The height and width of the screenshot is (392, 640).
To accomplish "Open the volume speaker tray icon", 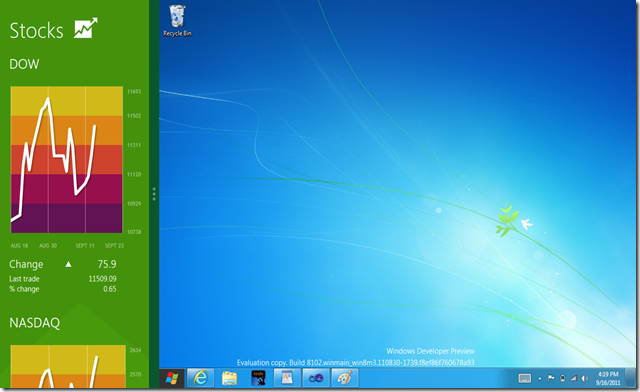I will pyautogui.click(x=584, y=379).
